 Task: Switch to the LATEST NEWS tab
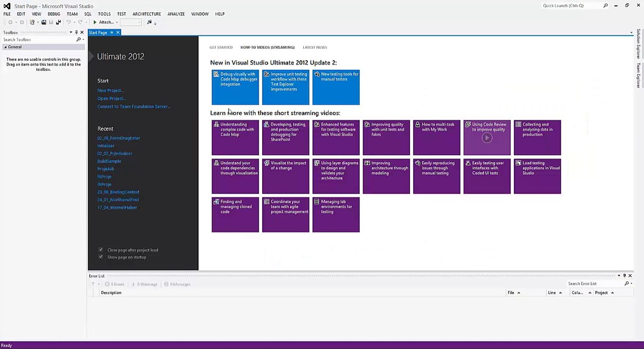pos(315,48)
